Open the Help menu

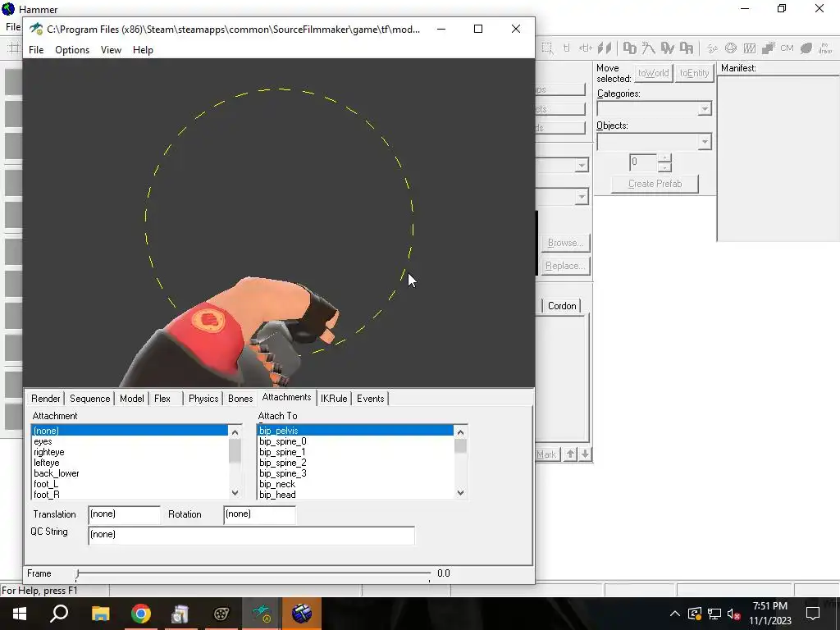(143, 50)
